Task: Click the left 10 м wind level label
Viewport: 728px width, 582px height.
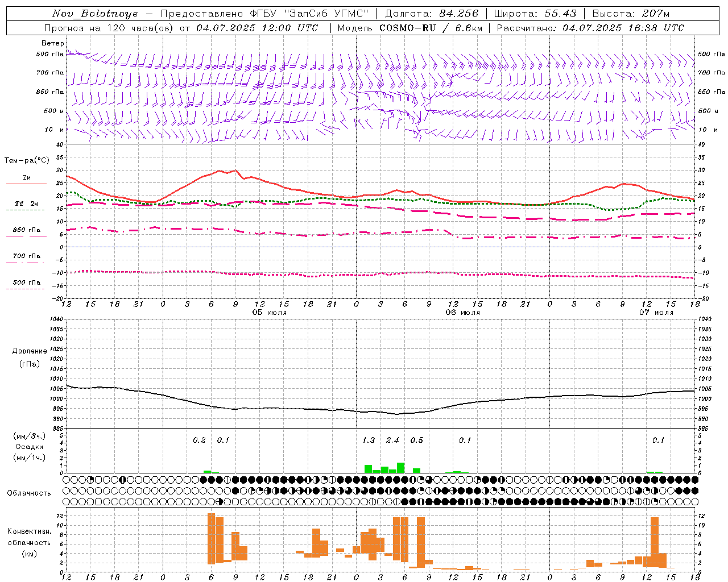Action: (53, 130)
